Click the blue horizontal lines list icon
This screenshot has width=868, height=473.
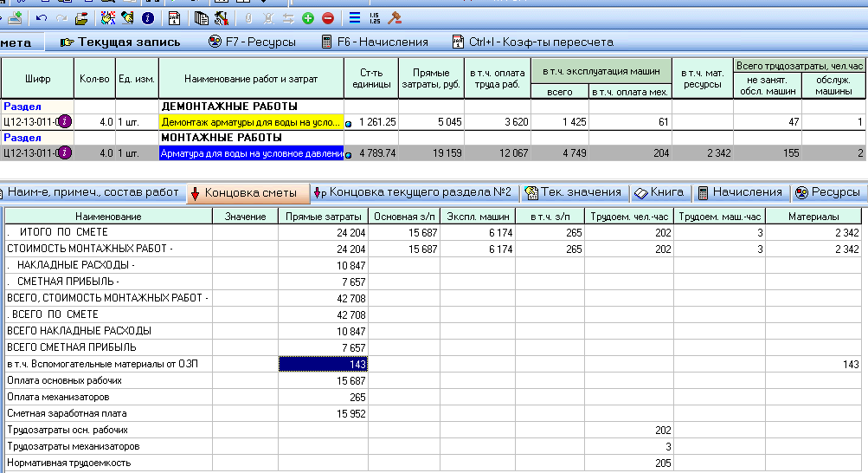354,17
